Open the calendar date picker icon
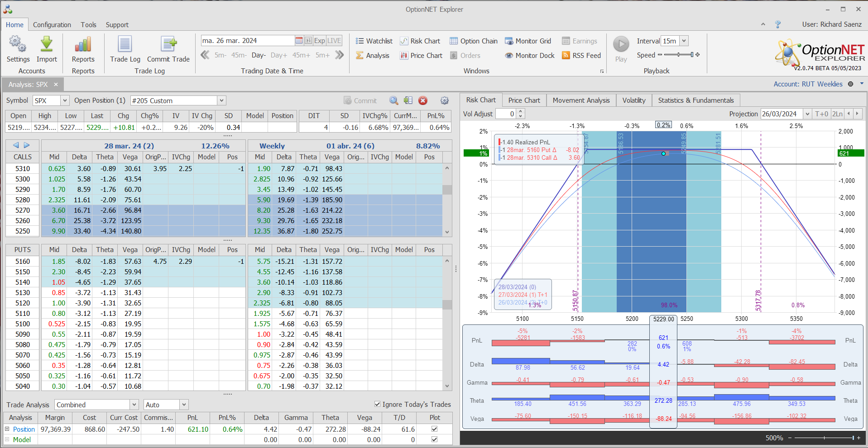 pyautogui.click(x=299, y=41)
